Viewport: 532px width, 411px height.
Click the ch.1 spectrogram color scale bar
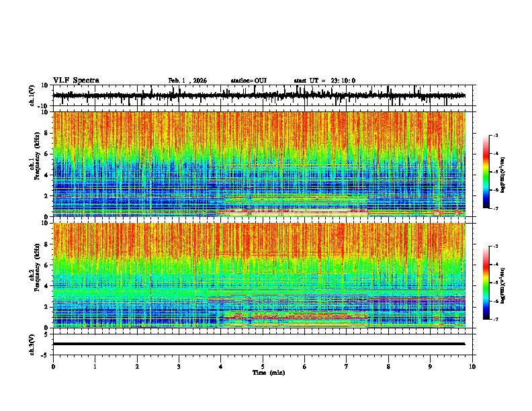(486, 172)
